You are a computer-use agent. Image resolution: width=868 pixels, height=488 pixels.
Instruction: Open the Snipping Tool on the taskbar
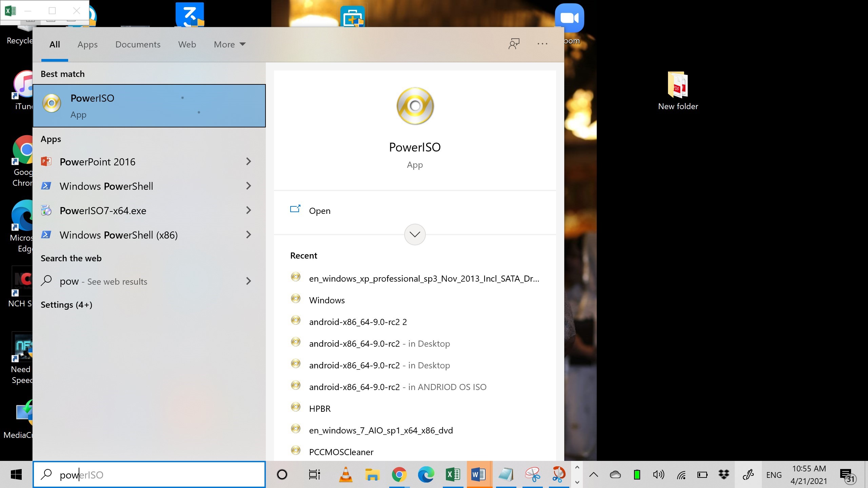(533, 474)
